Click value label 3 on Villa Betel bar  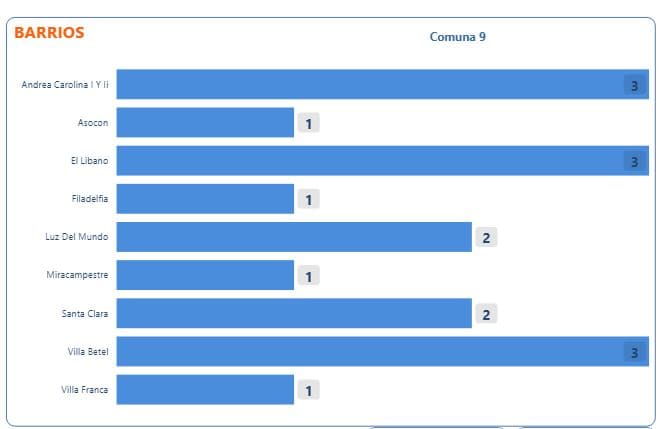click(634, 352)
